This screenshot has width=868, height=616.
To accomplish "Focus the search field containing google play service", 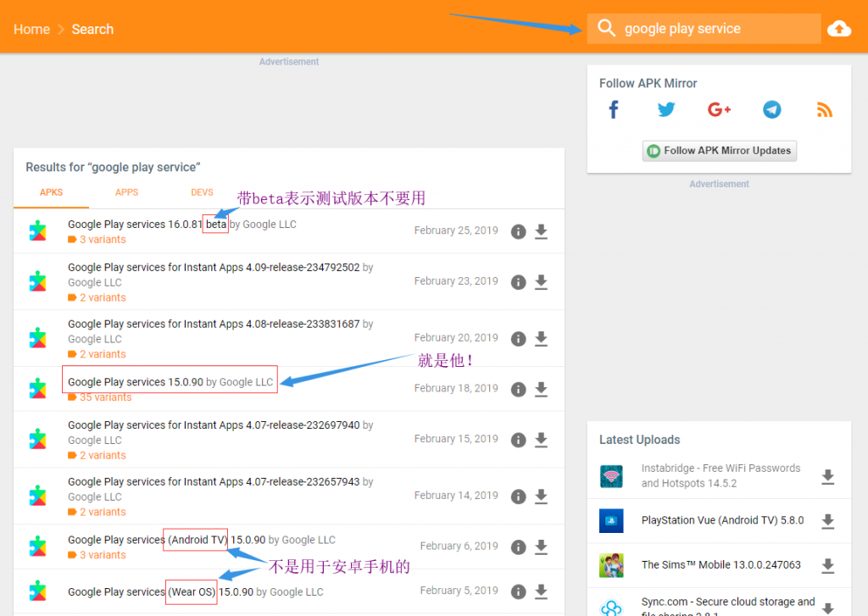I will (x=704, y=29).
